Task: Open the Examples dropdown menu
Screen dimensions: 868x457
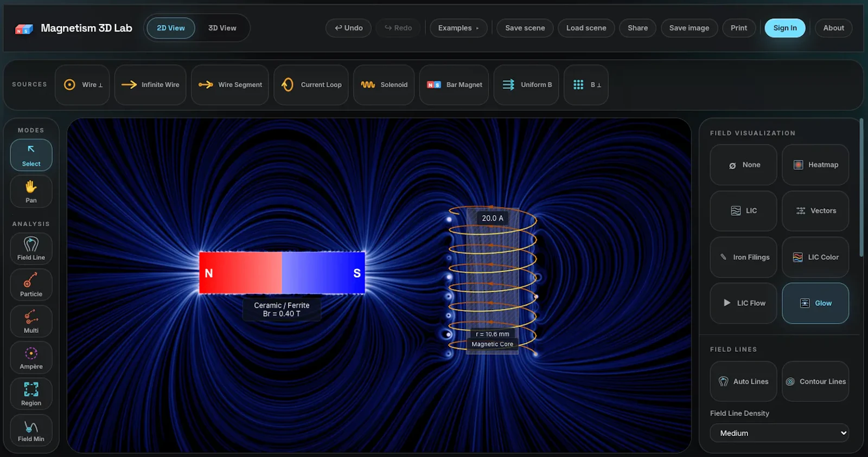Action: point(458,28)
